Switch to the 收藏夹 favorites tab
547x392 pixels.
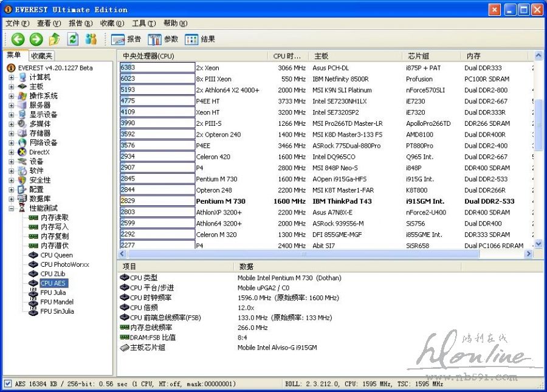42,56
